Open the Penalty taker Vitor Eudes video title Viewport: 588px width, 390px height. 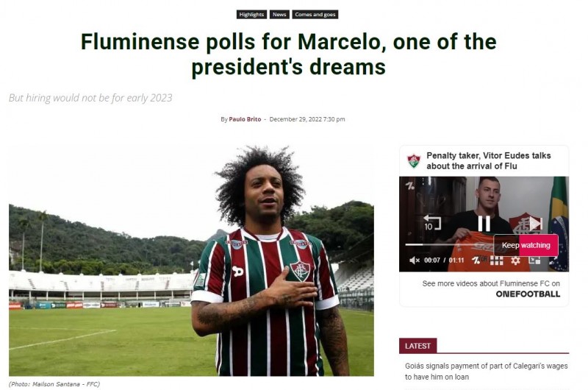489,160
